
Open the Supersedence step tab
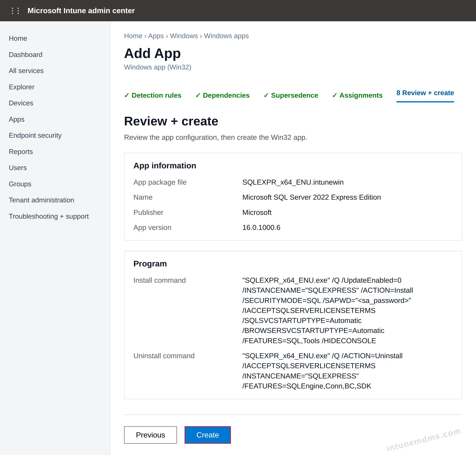point(291,95)
